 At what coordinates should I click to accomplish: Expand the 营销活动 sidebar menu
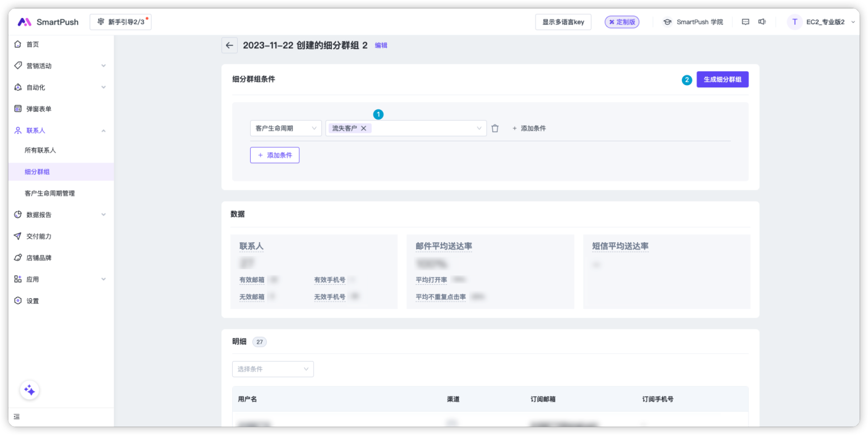[60, 66]
